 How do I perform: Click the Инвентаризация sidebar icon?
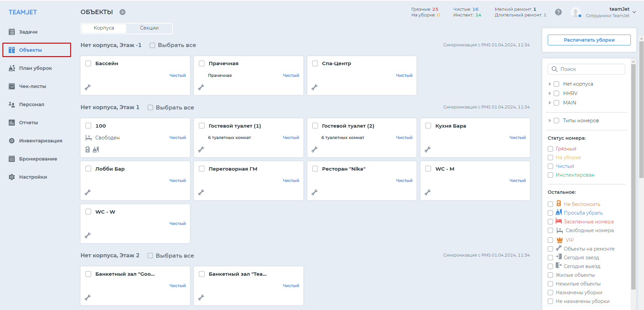[x=12, y=141]
